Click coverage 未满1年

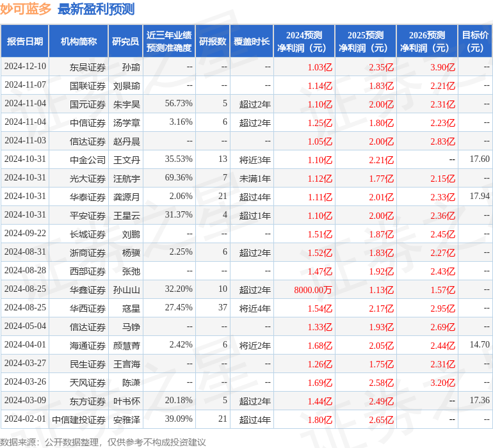pyautogui.click(x=255, y=179)
